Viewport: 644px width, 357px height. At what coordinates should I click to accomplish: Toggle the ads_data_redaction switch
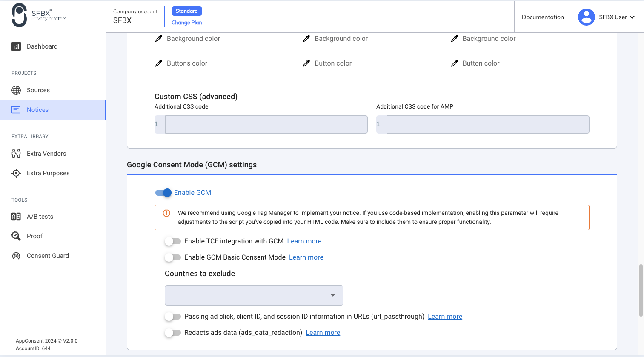coord(173,333)
